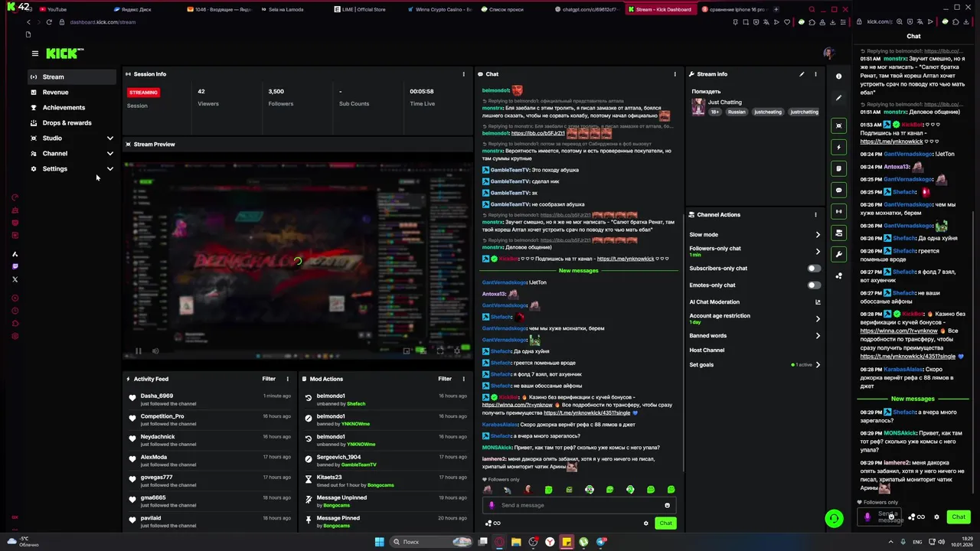Screen dimensions: 980x551
Task: Open Achievements in the sidebar
Action: 72,108
